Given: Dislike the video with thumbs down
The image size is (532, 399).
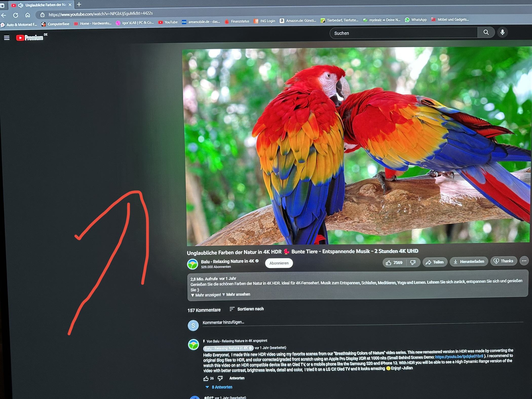Looking at the screenshot, I should point(413,262).
